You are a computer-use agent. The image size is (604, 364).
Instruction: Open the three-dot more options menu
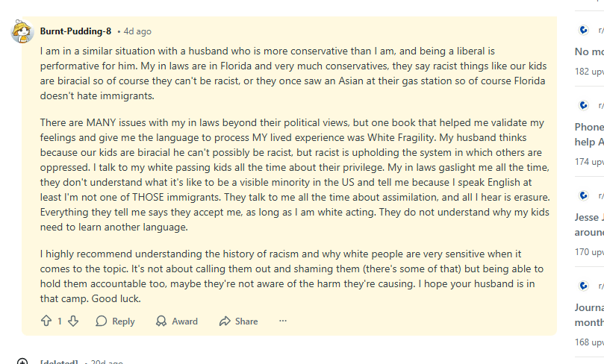pos(283,321)
